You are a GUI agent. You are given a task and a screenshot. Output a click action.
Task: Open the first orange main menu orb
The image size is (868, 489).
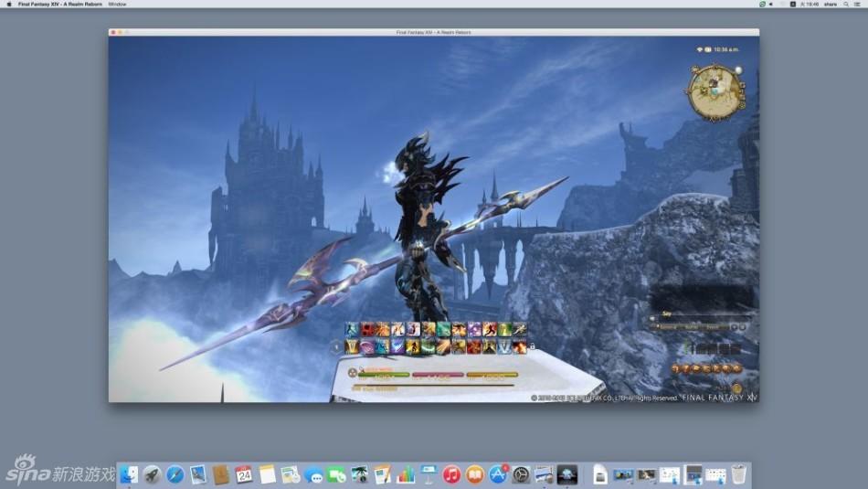[676, 369]
